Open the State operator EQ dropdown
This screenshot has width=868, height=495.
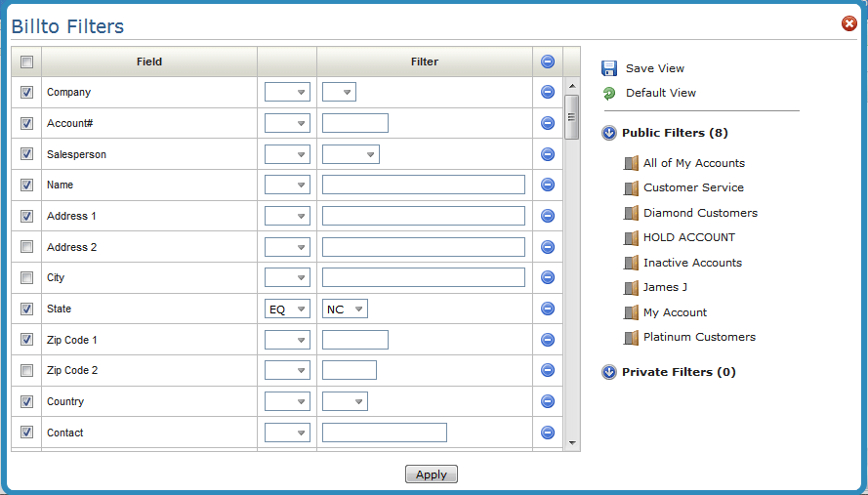[287, 309]
